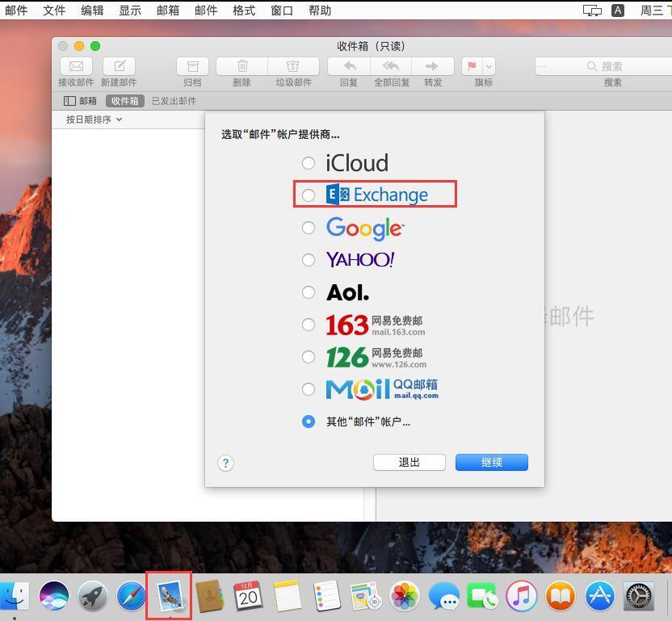Open System Preferences gear in Dock
672x621 pixels.
coord(639,596)
